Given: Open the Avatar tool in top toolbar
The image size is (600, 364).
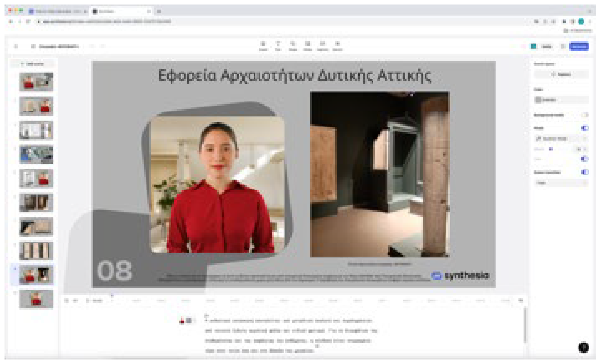Looking at the screenshot, I should (263, 45).
